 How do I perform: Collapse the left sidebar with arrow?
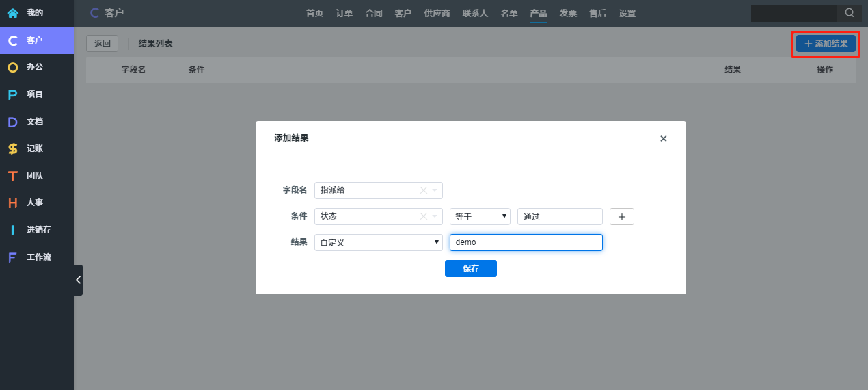78,280
